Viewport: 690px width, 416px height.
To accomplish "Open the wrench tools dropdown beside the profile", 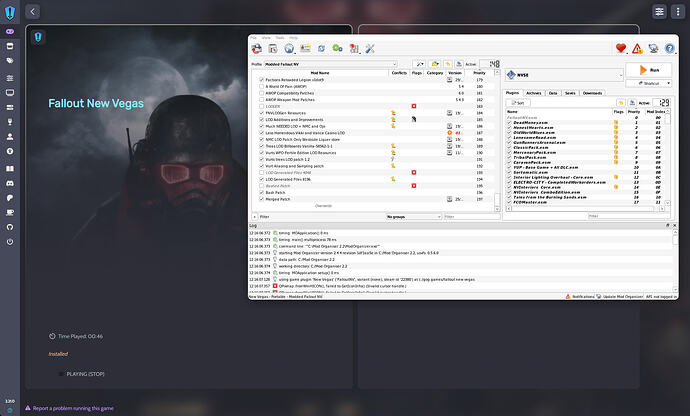I will (x=419, y=64).
